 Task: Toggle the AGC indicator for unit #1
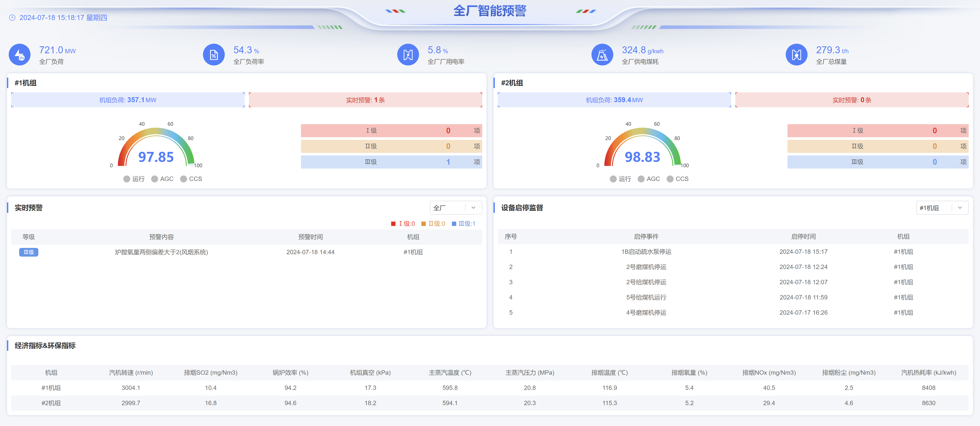[154, 179]
